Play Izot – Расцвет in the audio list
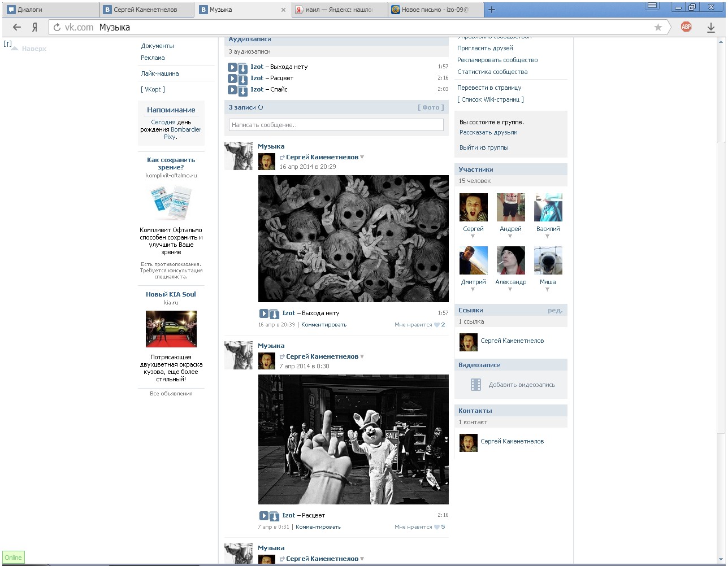This screenshot has height=566, width=728. pyautogui.click(x=232, y=79)
